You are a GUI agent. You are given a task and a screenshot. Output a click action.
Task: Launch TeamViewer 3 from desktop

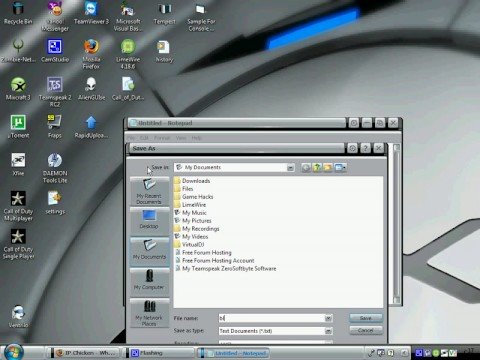[x=91, y=13]
